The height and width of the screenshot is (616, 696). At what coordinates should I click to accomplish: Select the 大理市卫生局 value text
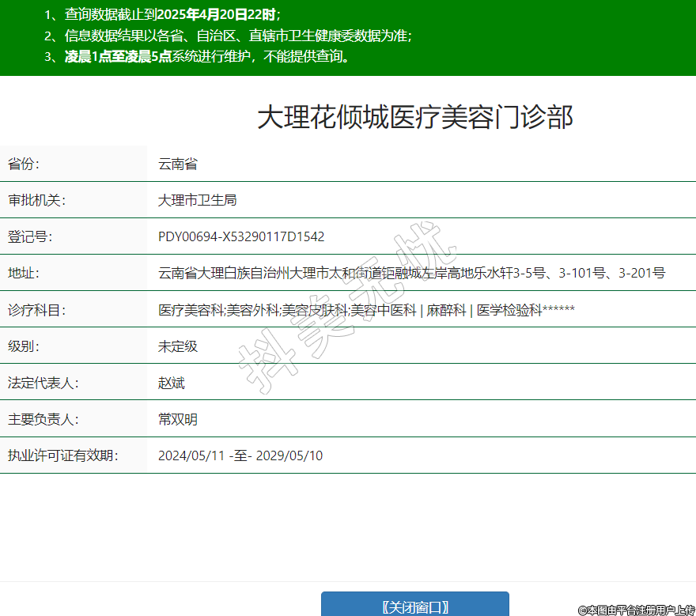point(197,201)
